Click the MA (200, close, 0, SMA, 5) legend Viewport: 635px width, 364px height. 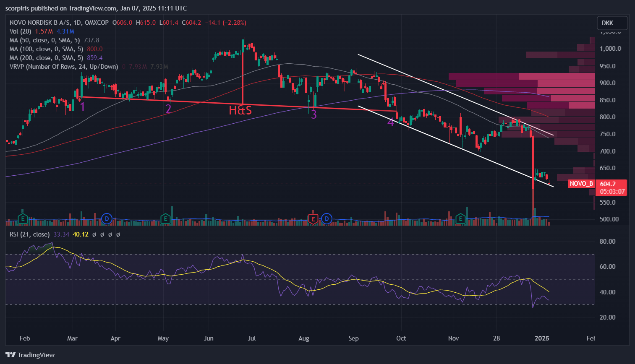coord(46,58)
